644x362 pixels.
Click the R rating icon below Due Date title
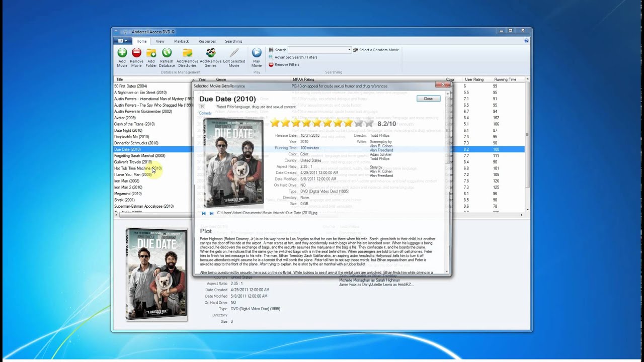(x=202, y=107)
